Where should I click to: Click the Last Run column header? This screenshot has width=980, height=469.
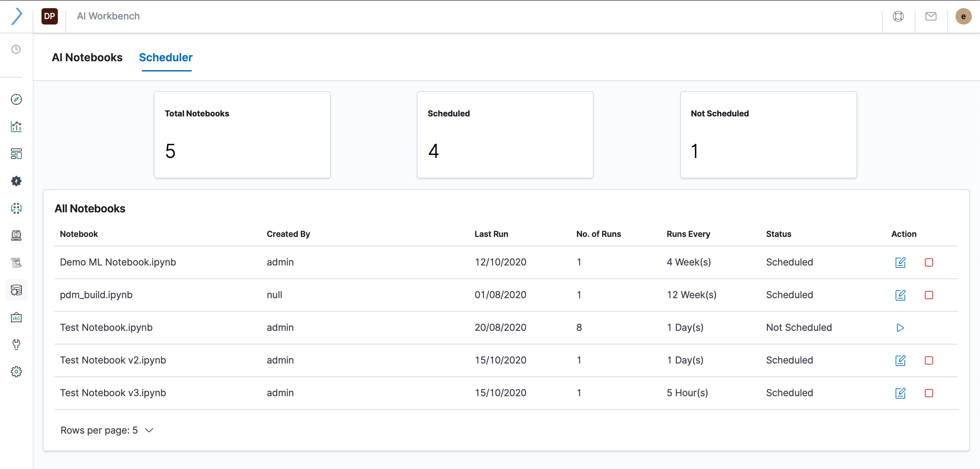(x=491, y=234)
